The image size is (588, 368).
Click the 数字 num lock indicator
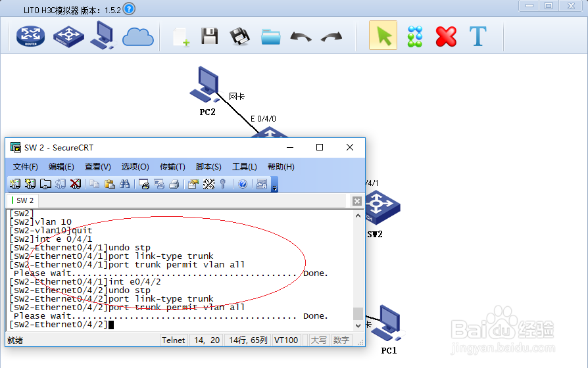coord(341,340)
